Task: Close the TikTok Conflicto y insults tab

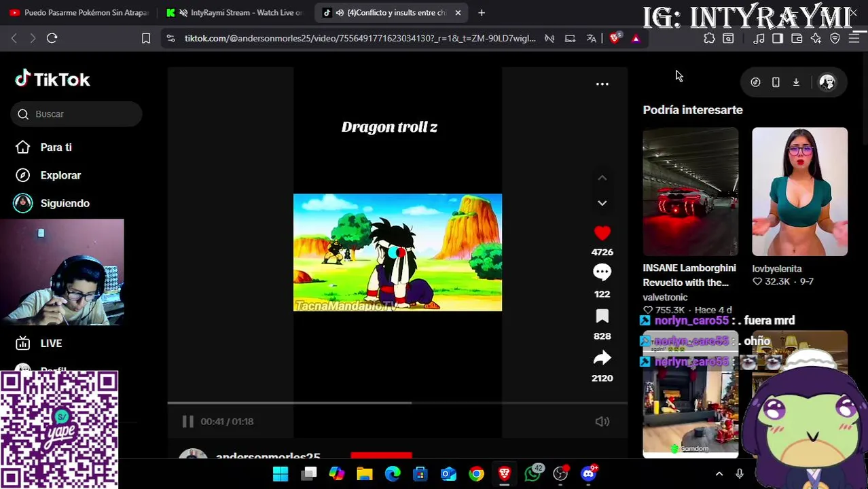Action: pos(458,13)
